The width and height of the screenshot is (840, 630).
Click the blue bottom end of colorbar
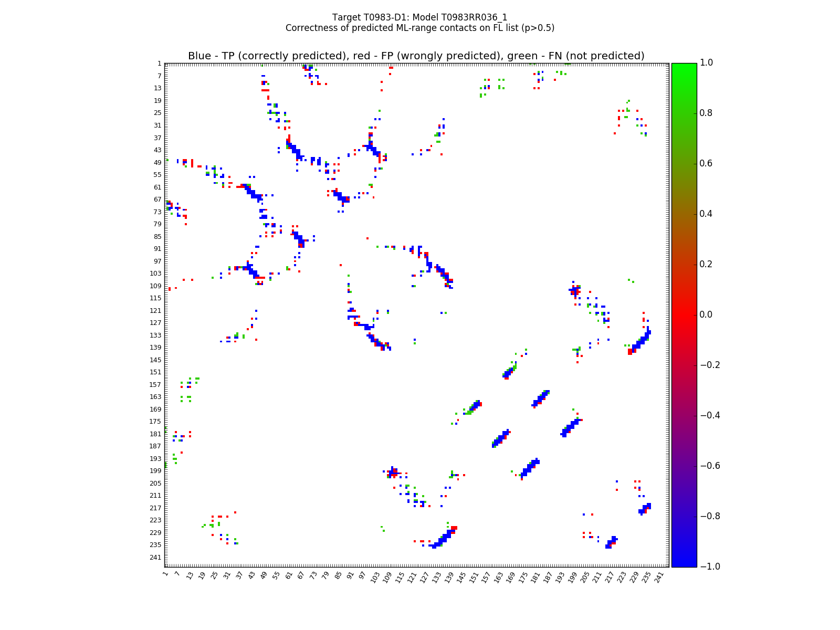(684, 564)
